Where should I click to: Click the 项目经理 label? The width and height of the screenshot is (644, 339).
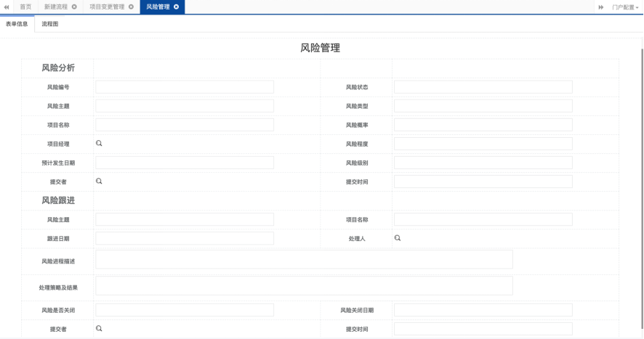pyautogui.click(x=58, y=144)
